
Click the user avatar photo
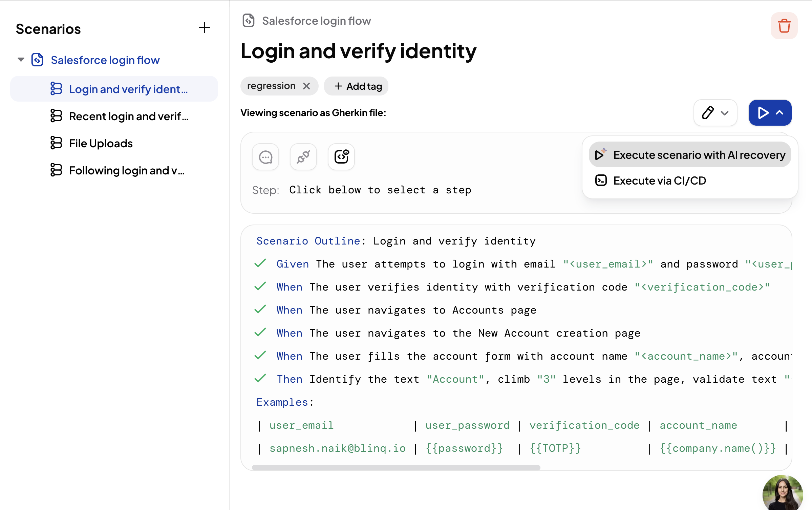pos(783,494)
